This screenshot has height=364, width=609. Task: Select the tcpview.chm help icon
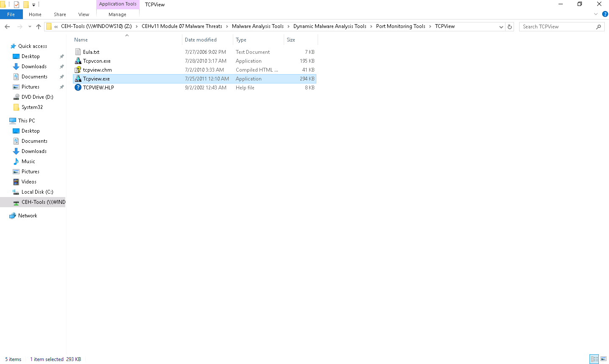78,70
